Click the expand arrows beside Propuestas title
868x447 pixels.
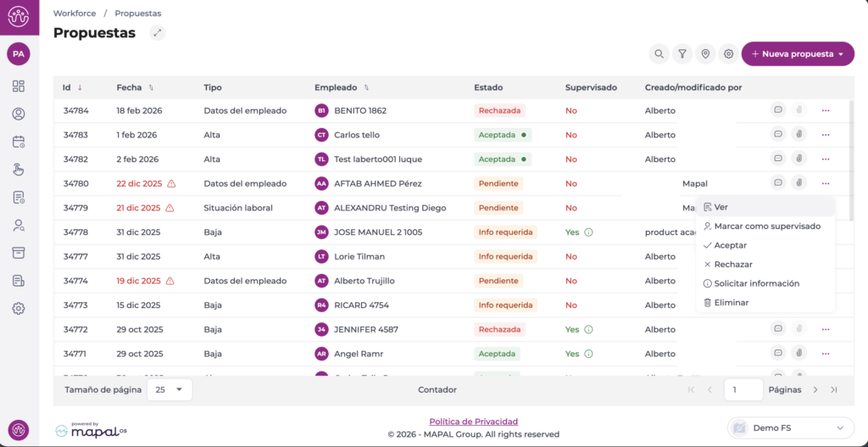(157, 33)
